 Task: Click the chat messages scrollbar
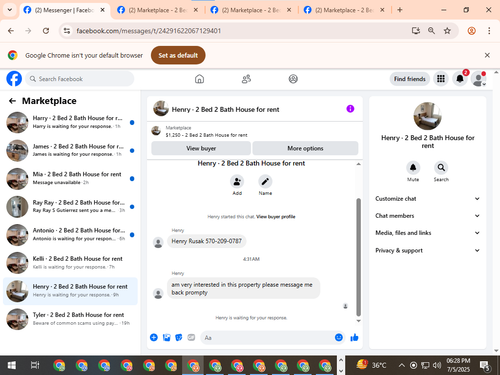(359, 257)
